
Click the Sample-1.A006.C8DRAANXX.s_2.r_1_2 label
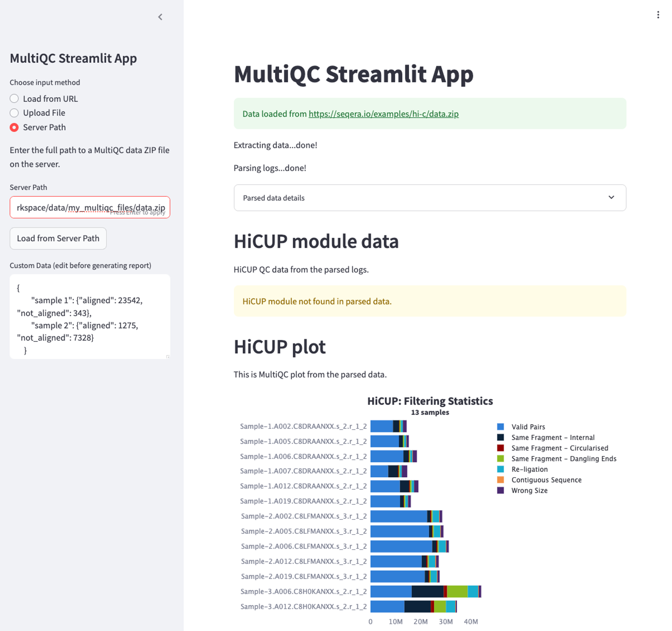click(x=303, y=456)
